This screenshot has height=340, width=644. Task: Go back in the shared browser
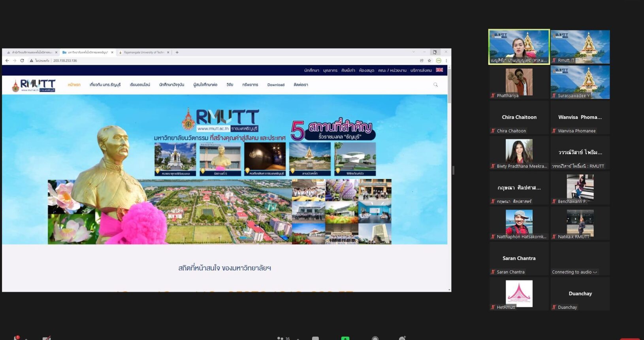[x=7, y=60]
